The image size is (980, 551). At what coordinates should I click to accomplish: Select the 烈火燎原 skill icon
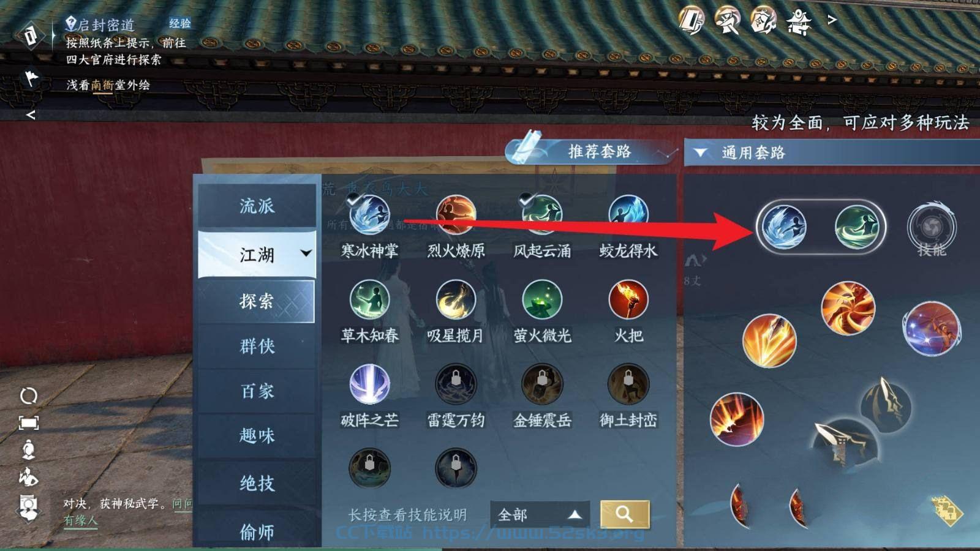456,215
